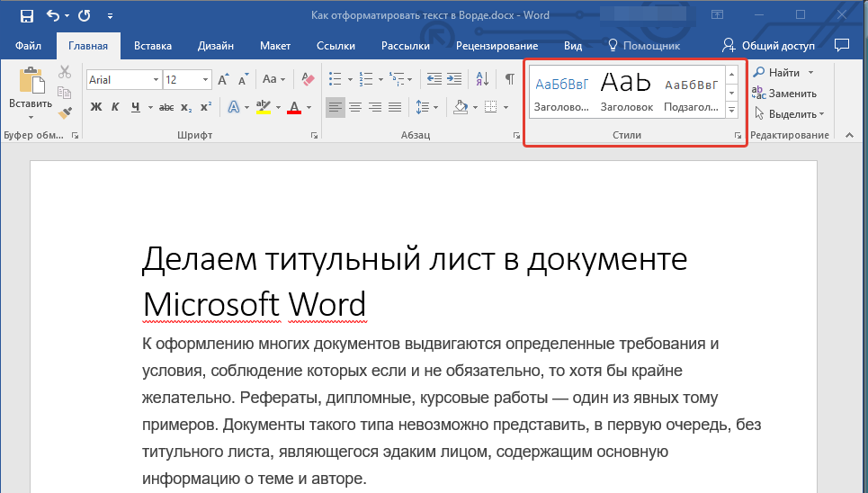868x493 pixels.
Task: Click the Помощник search box
Action: pyautogui.click(x=644, y=46)
